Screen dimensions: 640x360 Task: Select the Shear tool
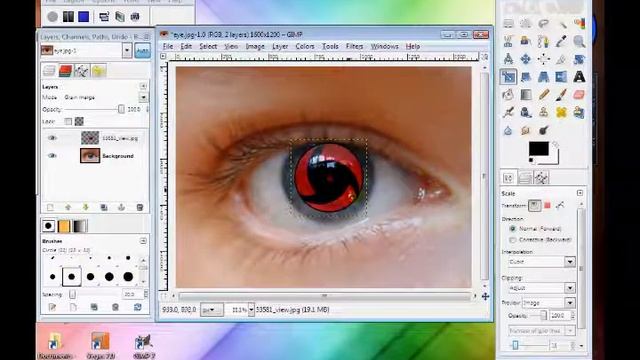tap(526, 77)
